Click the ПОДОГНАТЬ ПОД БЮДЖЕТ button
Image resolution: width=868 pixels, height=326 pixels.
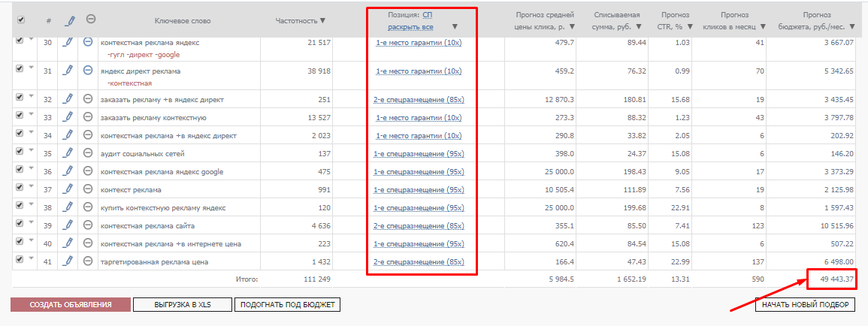tap(287, 304)
